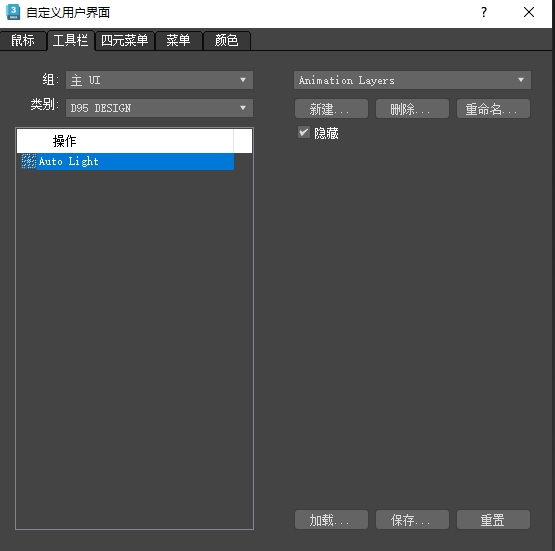Click the 3ds Max application icon in title bar
This screenshot has height=551, width=555.
[x=13, y=12]
